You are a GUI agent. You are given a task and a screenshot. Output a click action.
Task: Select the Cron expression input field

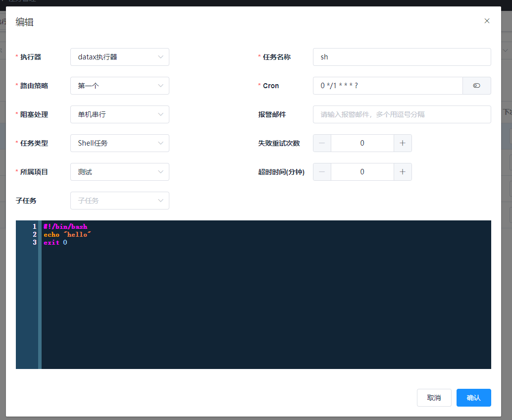click(386, 85)
